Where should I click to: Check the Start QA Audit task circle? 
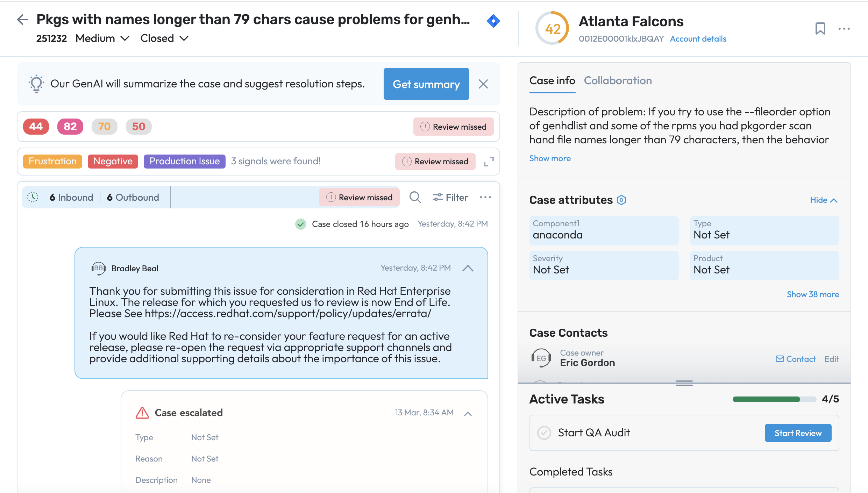[x=544, y=433]
